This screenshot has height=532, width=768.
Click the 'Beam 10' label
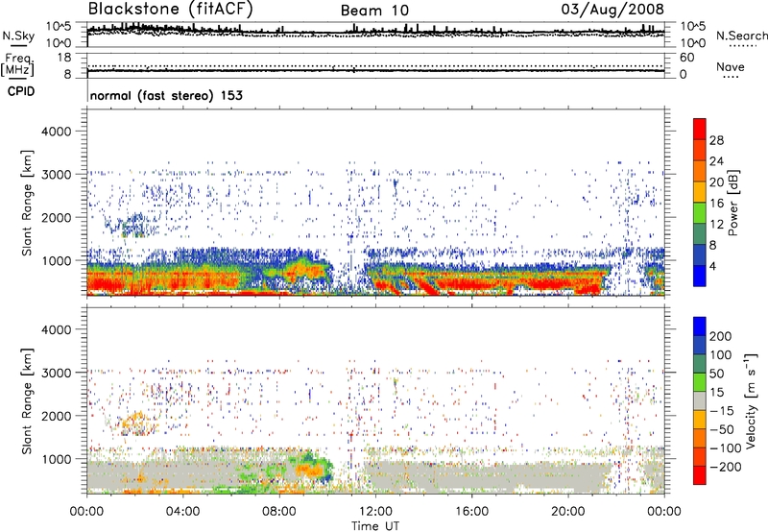point(374,11)
